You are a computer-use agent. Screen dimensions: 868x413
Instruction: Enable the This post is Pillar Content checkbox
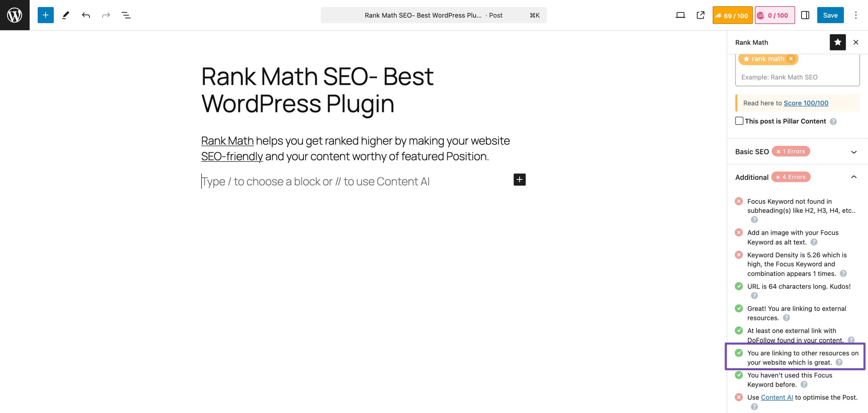[x=739, y=121]
